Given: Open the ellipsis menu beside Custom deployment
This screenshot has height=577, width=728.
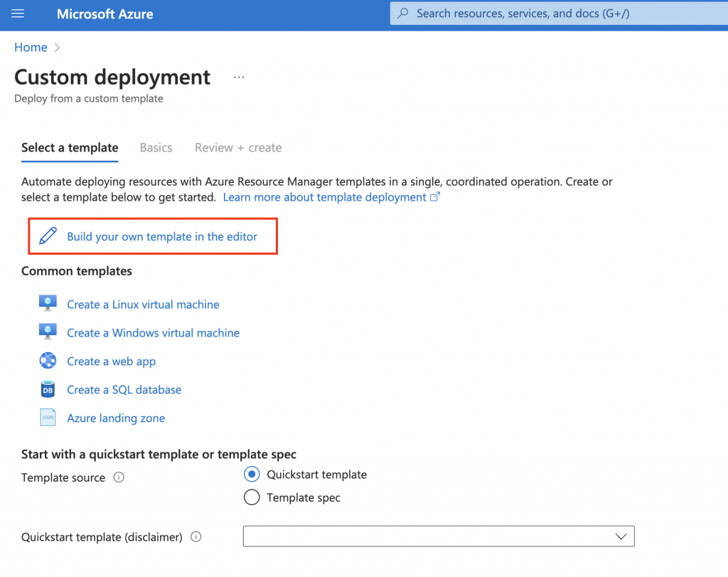Looking at the screenshot, I should coord(239,78).
